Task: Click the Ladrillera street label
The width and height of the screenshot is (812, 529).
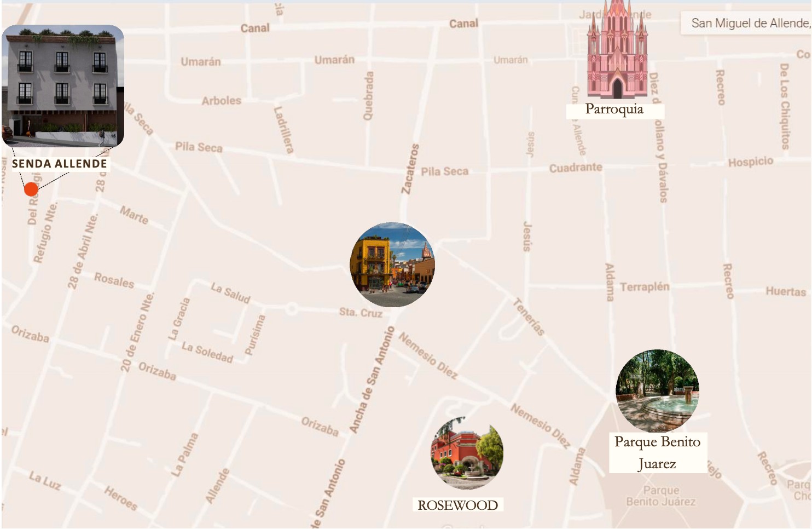Action: (x=283, y=130)
